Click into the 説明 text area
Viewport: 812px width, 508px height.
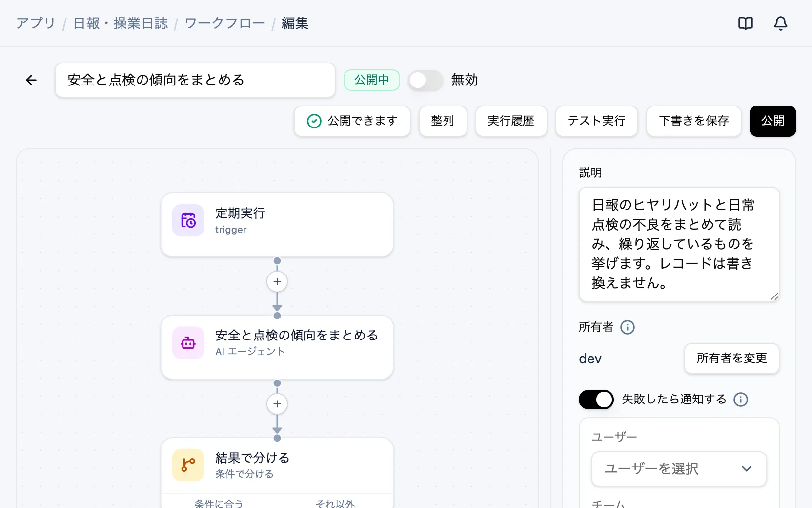point(679,244)
